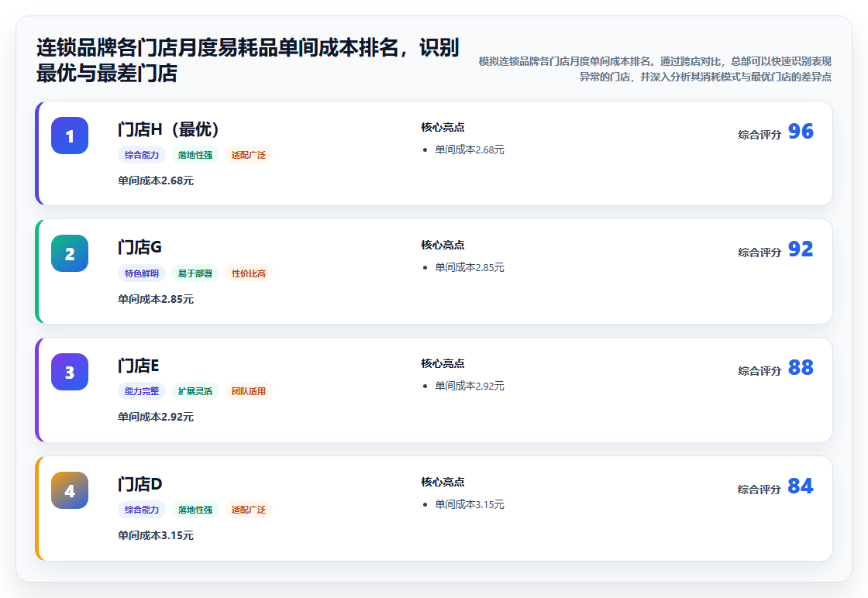Click the score value 96

click(801, 132)
